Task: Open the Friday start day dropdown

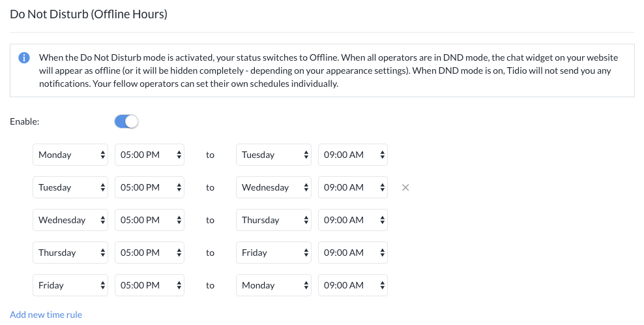Action: click(x=70, y=285)
